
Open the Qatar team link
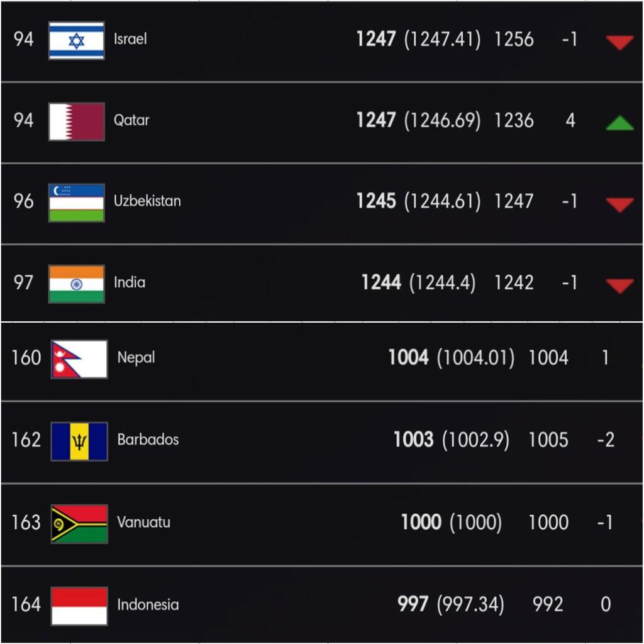click(x=131, y=120)
